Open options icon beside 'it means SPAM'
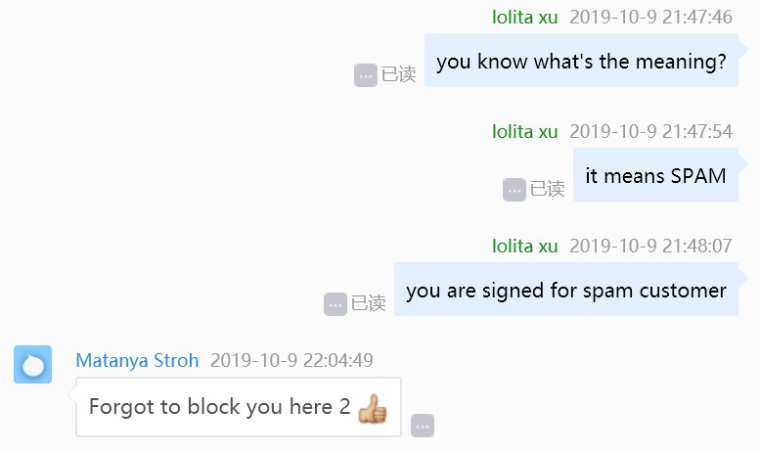The width and height of the screenshot is (760, 452). tap(514, 189)
